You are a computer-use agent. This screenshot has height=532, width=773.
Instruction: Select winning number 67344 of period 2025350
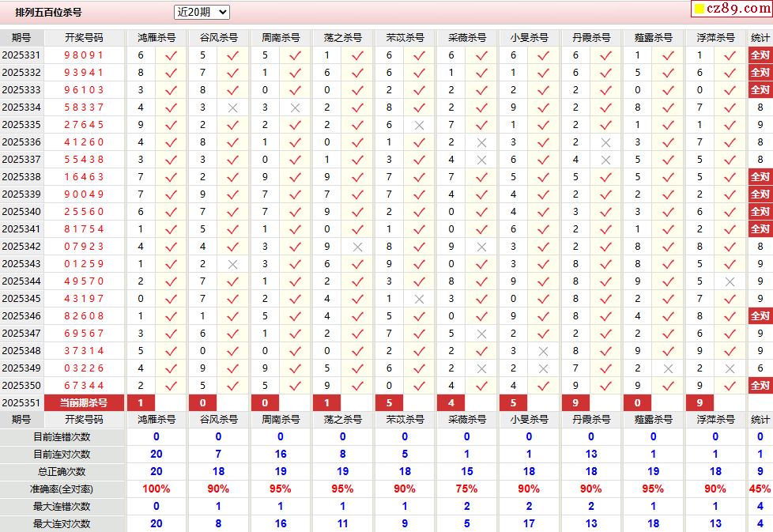tap(84, 386)
